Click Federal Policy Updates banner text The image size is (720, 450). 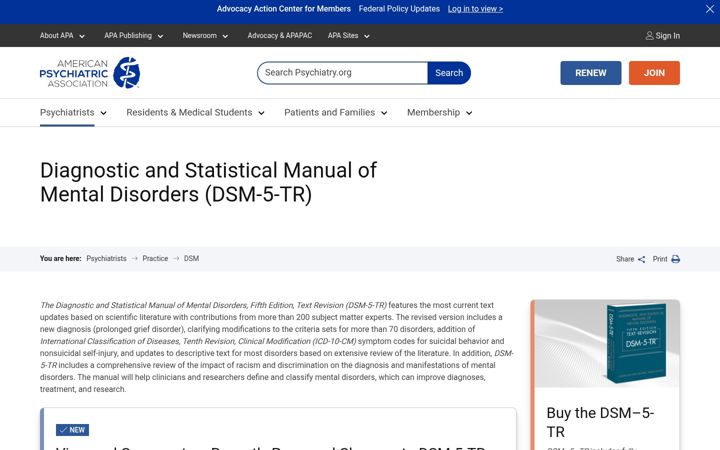399,9
